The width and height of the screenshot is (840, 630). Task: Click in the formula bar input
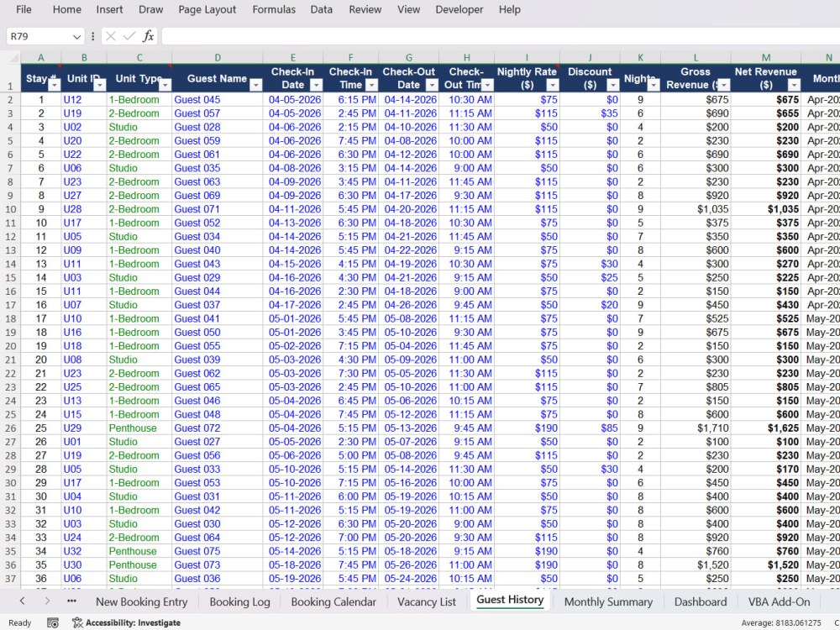click(x=501, y=36)
